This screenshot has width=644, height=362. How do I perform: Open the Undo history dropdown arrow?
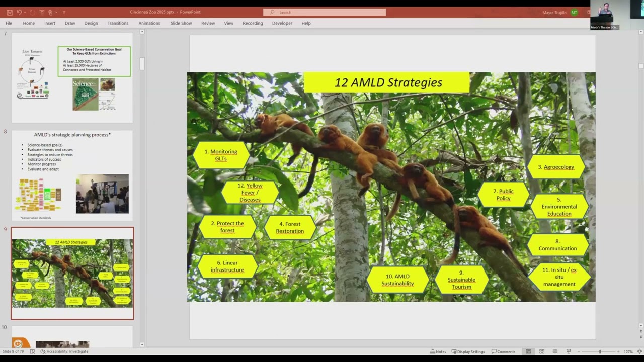pyautogui.click(x=25, y=12)
